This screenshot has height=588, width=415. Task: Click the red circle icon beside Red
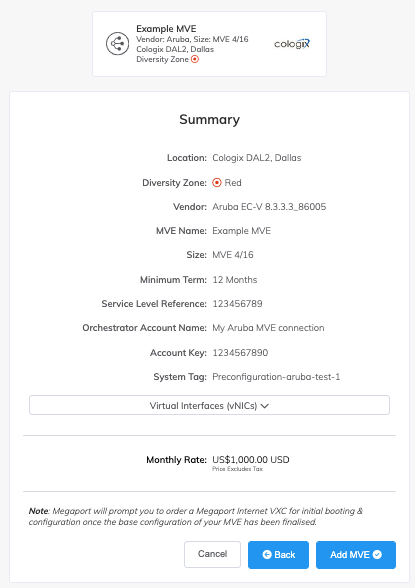pyautogui.click(x=217, y=183)
